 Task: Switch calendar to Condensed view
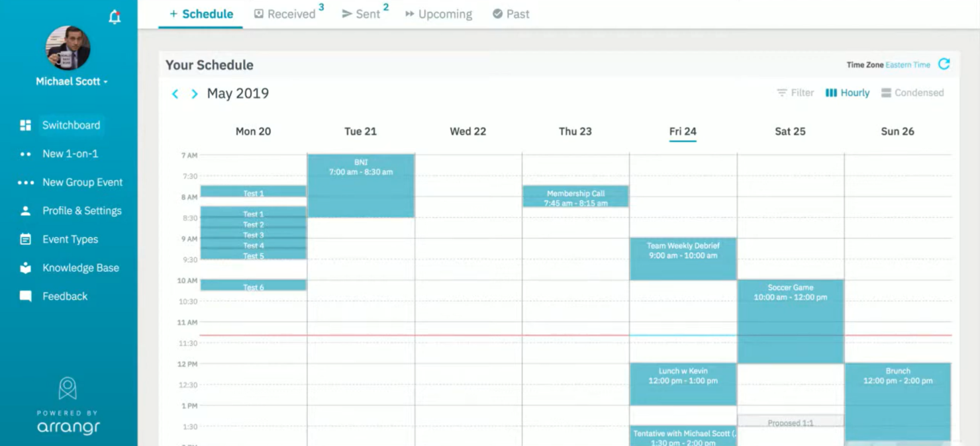(x=912, y=93)
